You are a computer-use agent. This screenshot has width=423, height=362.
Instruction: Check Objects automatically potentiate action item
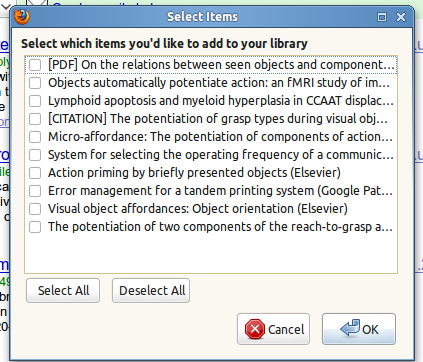(35, 83)
